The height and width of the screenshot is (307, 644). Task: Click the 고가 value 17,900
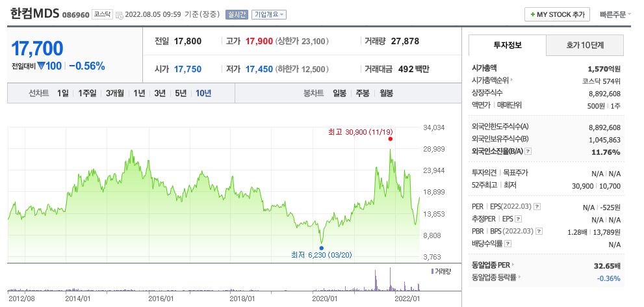(x=259, y=42)
